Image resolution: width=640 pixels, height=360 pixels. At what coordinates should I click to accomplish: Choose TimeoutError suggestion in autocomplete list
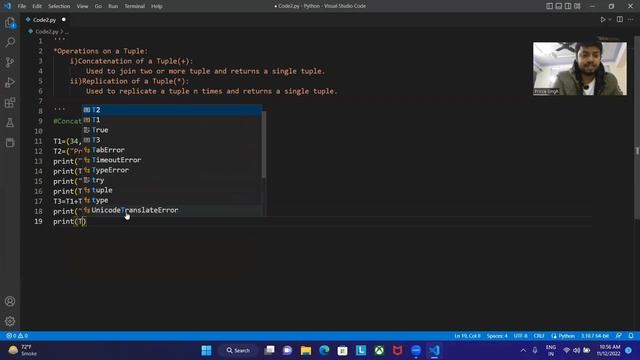172,160
